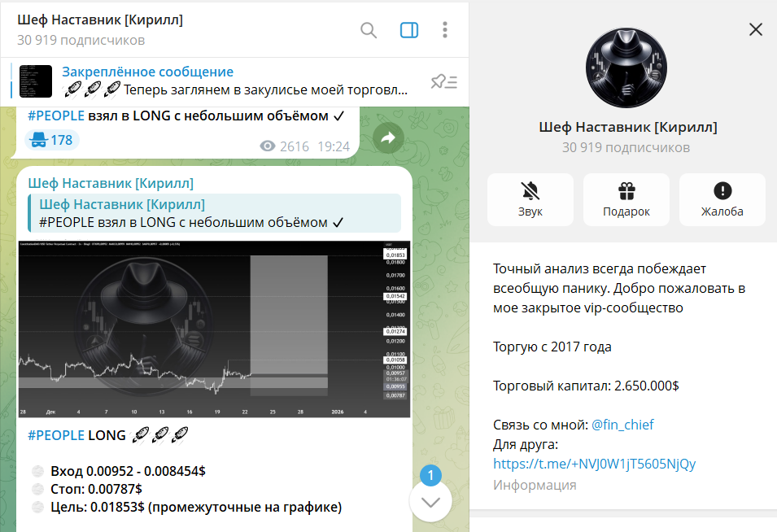Close the channel info panel
The height and width of the screenshot is (532, 777).
pyautogui.click(x=756, y=30)
